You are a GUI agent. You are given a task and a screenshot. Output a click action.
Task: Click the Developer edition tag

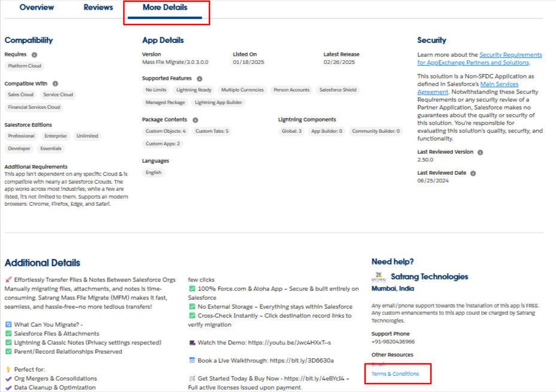19,148
